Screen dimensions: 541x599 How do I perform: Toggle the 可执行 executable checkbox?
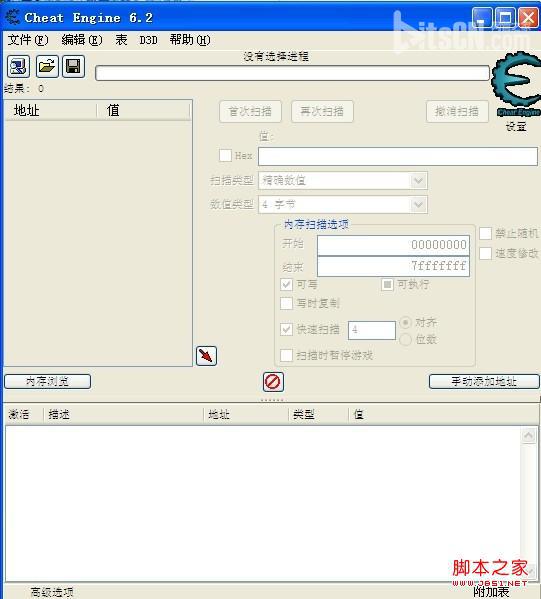pyautogui.click(x=387, y=284)
